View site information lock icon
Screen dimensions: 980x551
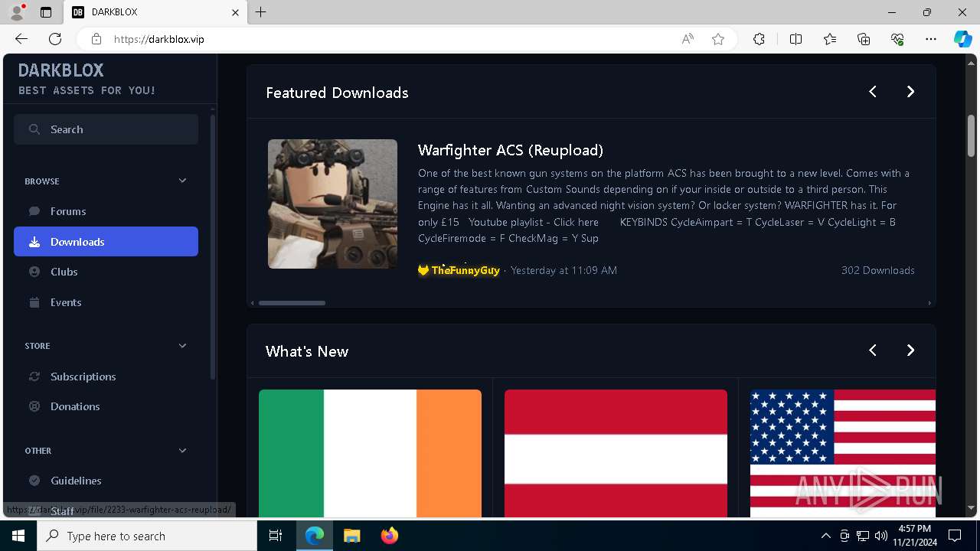coord(96,39)
